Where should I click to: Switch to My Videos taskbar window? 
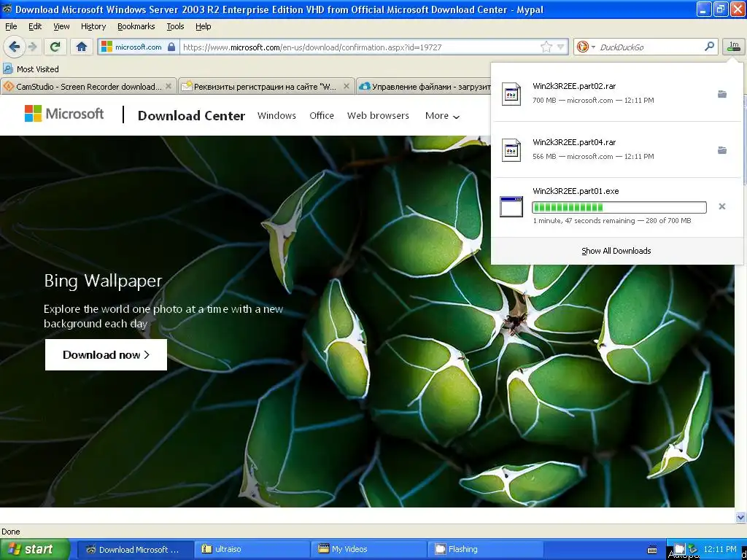click(369, 550)
